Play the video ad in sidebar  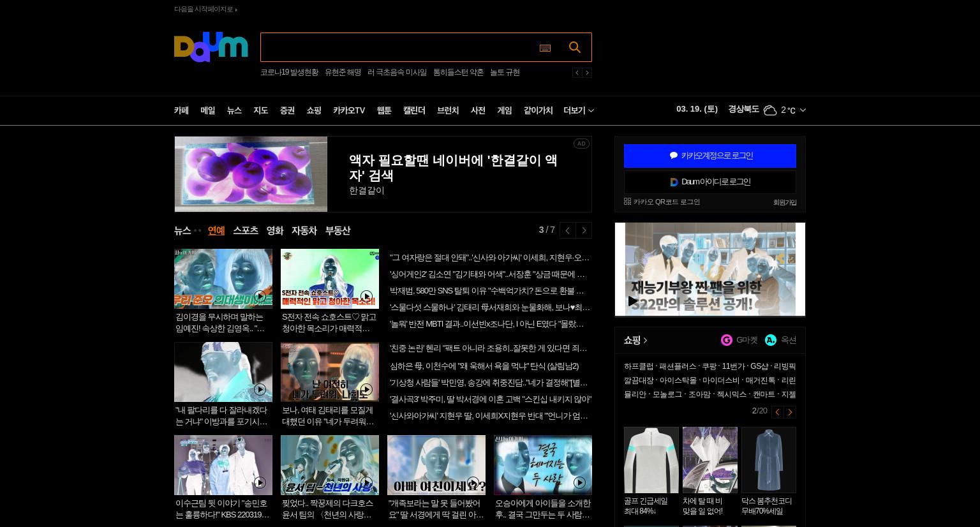point(633,301)
